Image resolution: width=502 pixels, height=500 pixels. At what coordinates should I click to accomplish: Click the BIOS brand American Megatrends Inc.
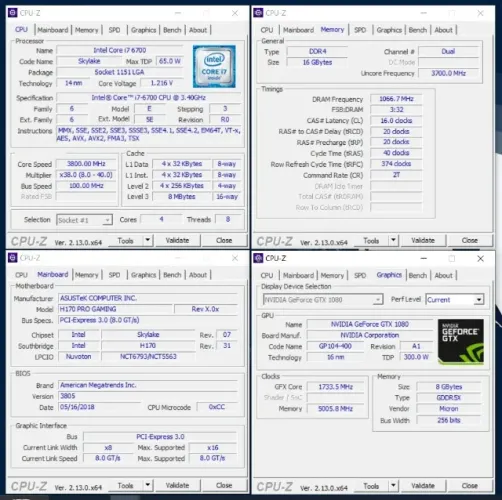(148, 385)
